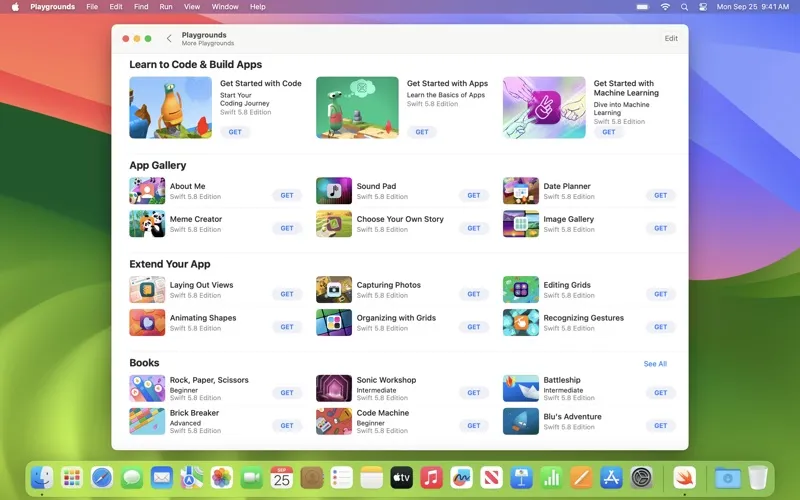This screenshot has width=800, height=500.
Task: Open the Meme Creator panda icon
Action: click(x=147, y=223)
